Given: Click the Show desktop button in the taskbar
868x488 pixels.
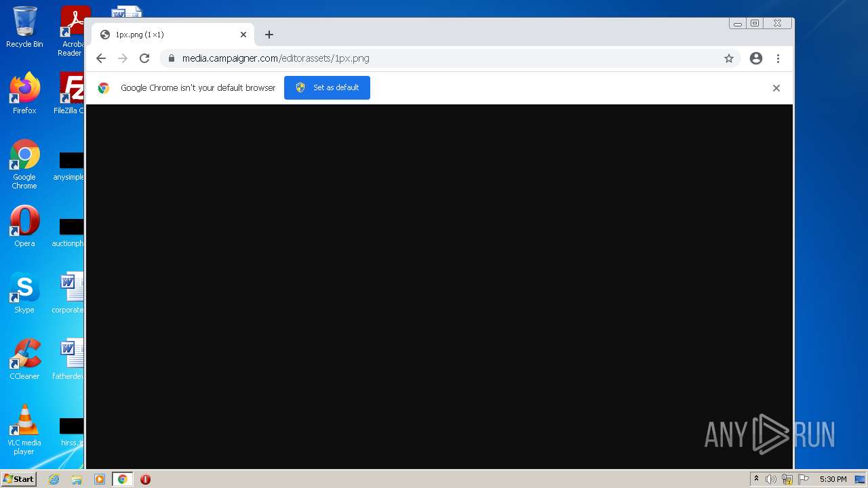Looking at the screenshot, I should (861, 479).
